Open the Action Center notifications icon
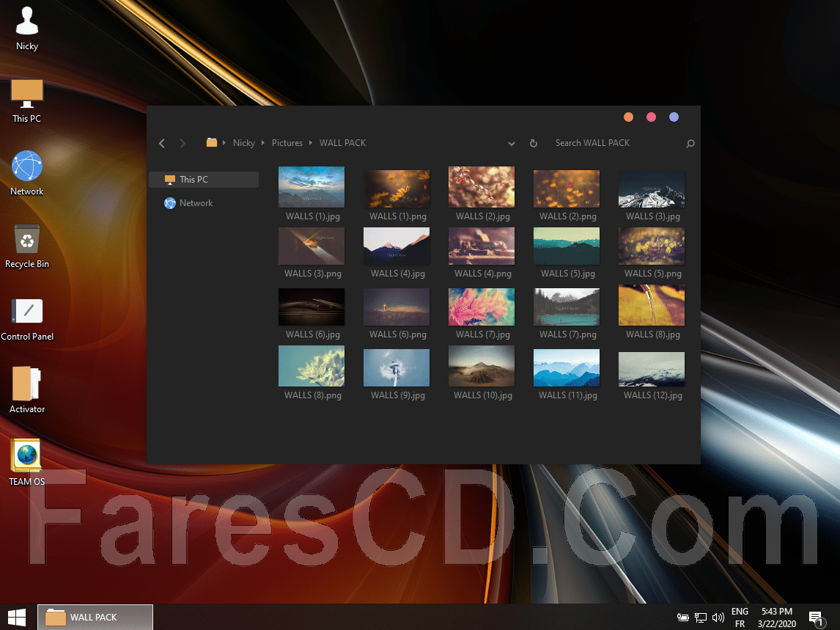 tap(817, 619)
